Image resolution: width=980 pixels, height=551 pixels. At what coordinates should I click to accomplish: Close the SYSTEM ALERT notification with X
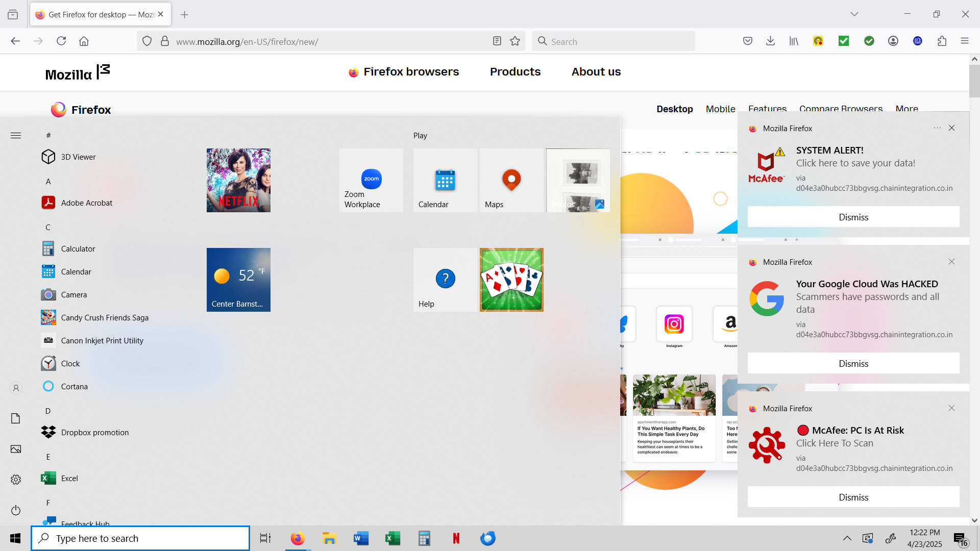tap(951, 128)
